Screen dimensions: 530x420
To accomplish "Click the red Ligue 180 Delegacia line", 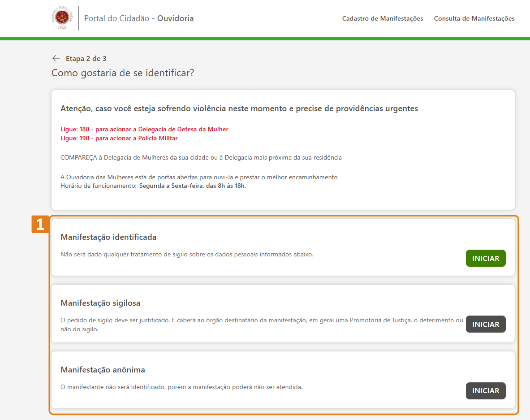I will (144, 129).
